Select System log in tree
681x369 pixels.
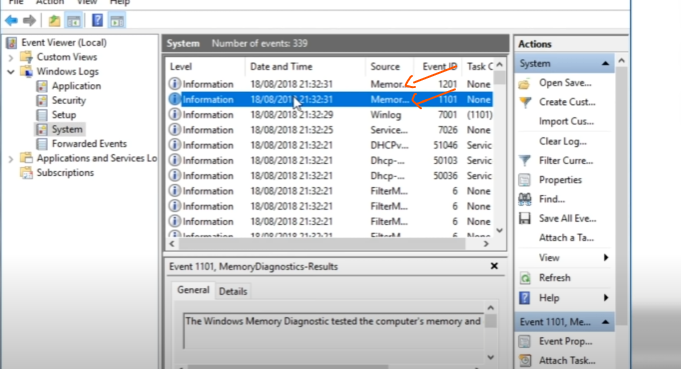(x=67, y=129)
